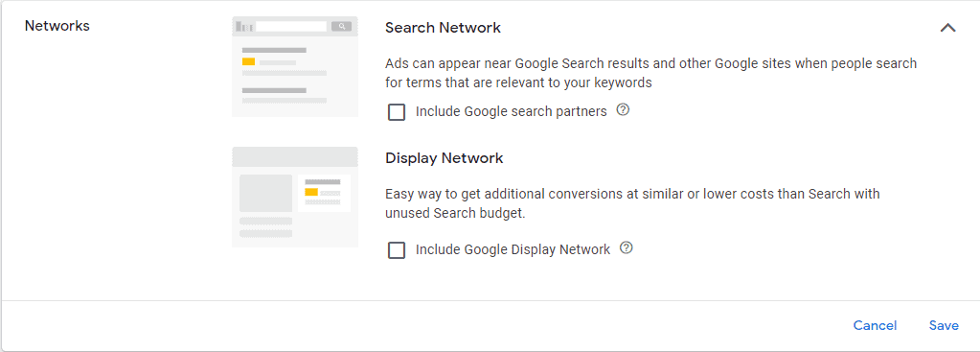Click the Networks section label

57,26
